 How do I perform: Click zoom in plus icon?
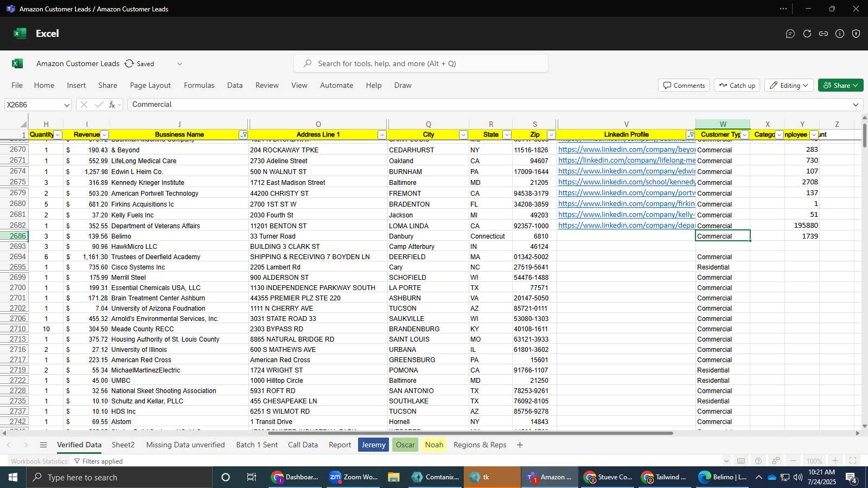[x=835, y=461]
